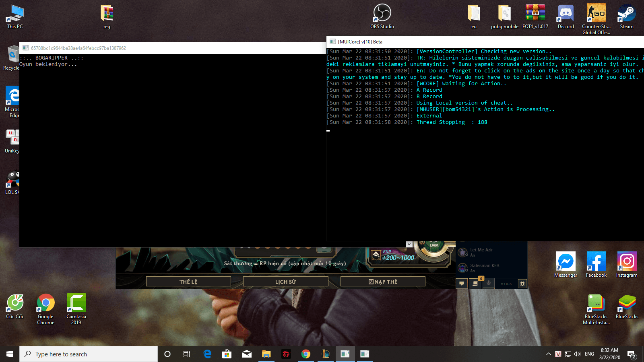The height and width of the screenshot is (362, 644).
Task: Open the Messenger desktop shortcut
Action: (x=566, y=265)
